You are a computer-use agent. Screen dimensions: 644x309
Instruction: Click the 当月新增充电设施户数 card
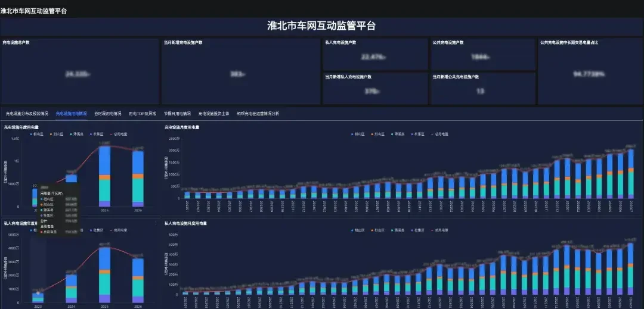(x=241, y=71)
